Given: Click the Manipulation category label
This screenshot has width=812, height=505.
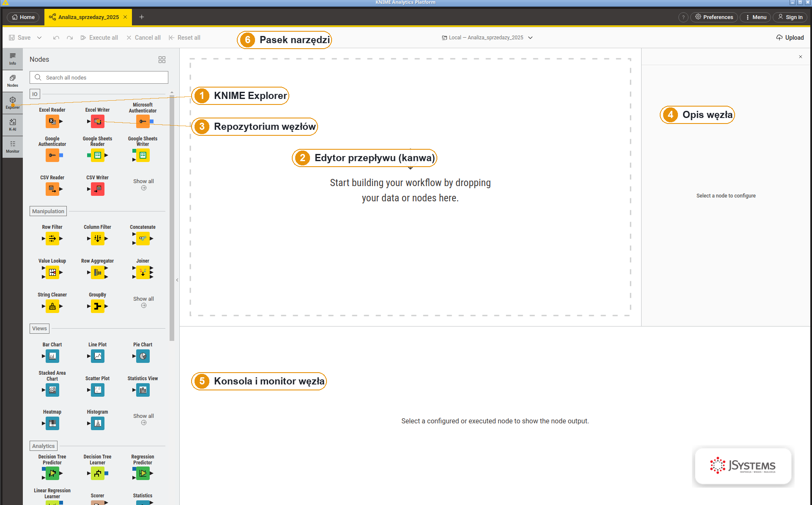Looking at the screenshot, I should (48, 211).
